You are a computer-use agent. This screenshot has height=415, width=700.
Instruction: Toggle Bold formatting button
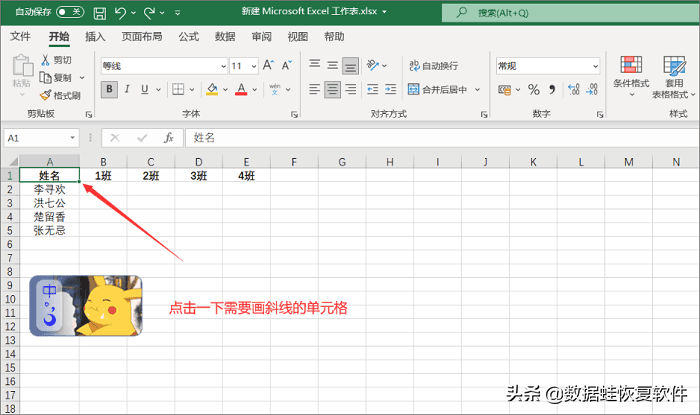pos(109,89)
